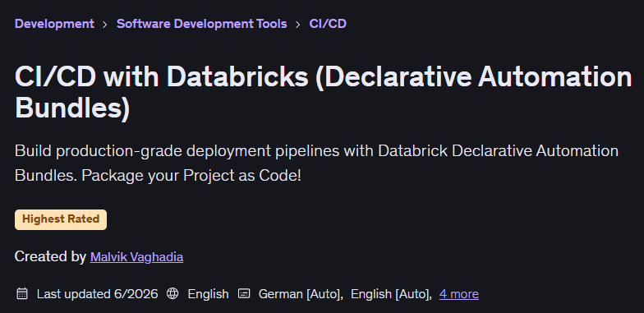Screen dimensions: 644x313
Task: Open the Software Development Tools breadcrumb
Action: 202,24
